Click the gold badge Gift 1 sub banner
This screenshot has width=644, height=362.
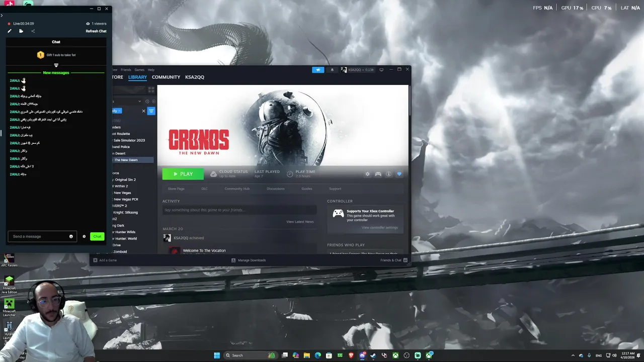click(x=40, y=55)
